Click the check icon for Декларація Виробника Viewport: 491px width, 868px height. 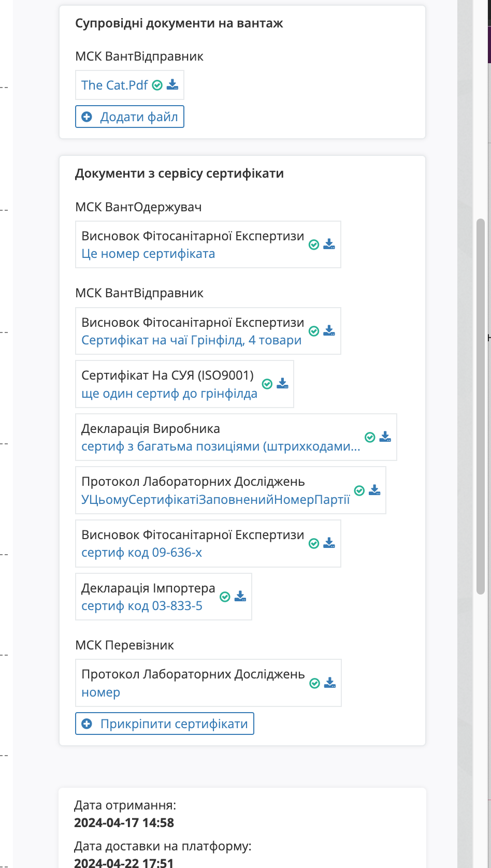[370, 437]
